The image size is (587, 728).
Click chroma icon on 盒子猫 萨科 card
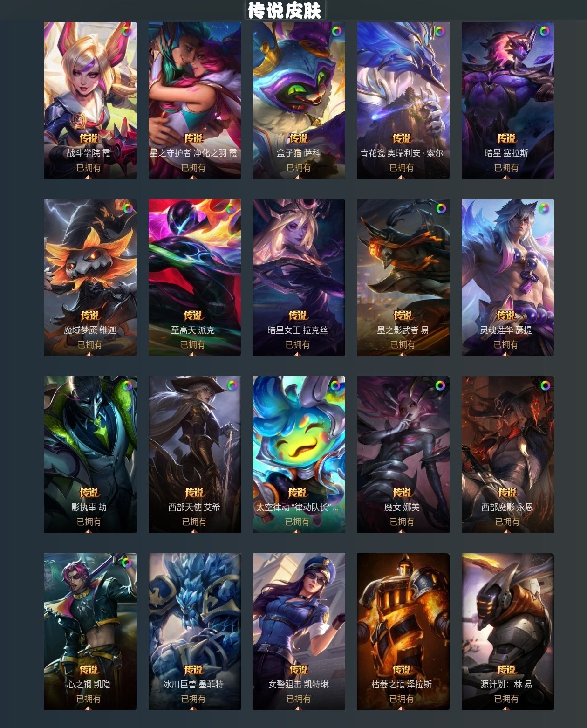click(x=336, y=31)
